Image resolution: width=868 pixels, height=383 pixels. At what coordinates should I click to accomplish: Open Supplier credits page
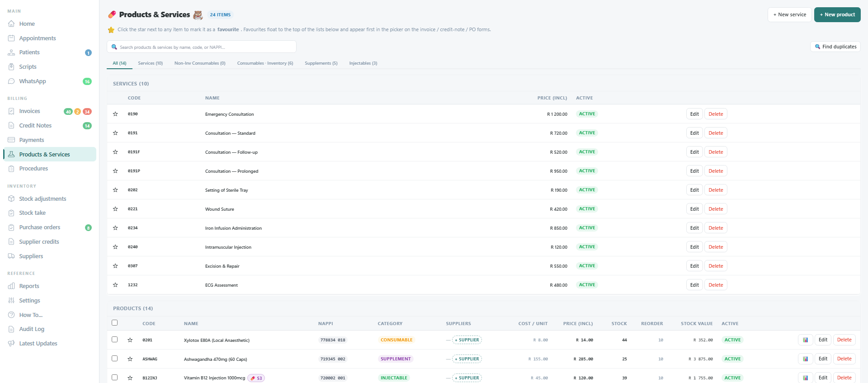50,242
